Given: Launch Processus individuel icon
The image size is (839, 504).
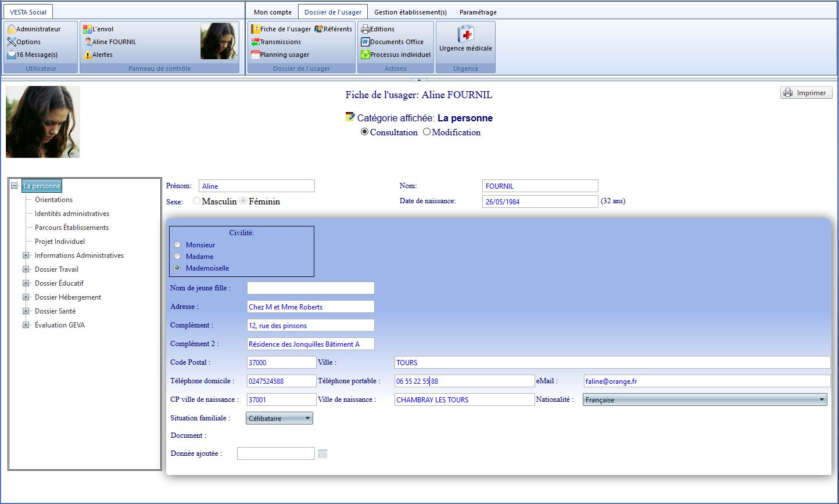Looking at the screenshot, I should pos(365,55).
